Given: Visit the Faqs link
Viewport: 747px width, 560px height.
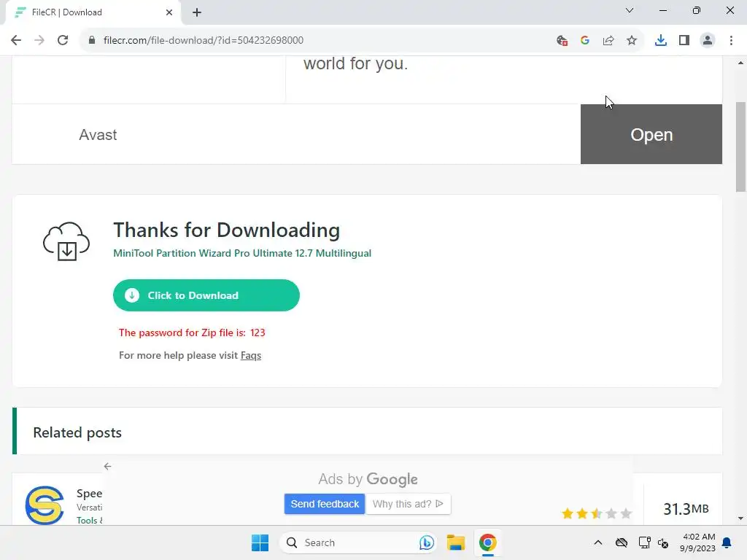Looking at the screenshot, I should [251, 355].
